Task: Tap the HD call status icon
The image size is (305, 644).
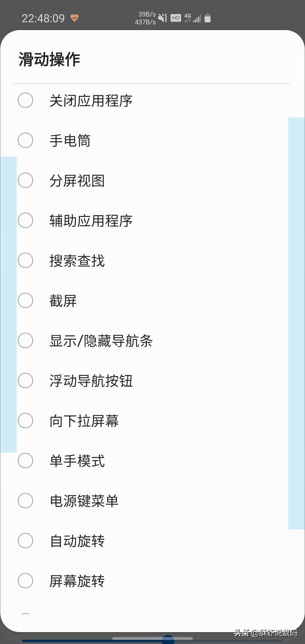Action: 175,18
